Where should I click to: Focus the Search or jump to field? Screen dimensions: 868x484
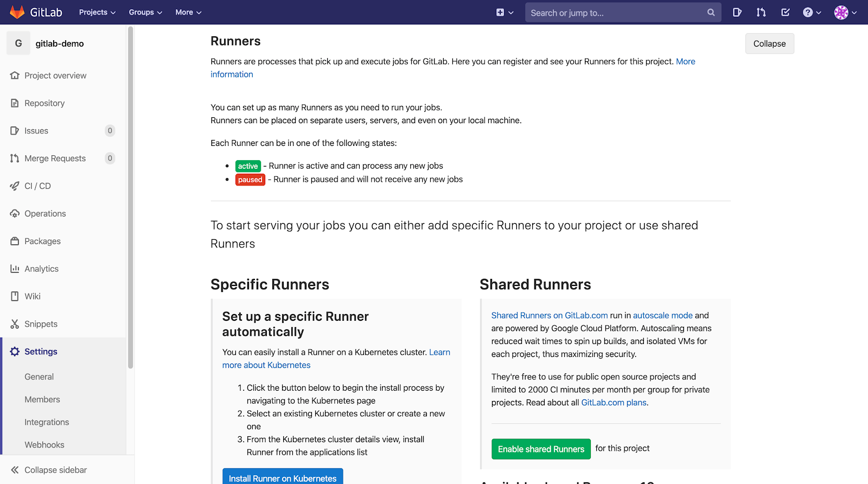click(623, 12)
